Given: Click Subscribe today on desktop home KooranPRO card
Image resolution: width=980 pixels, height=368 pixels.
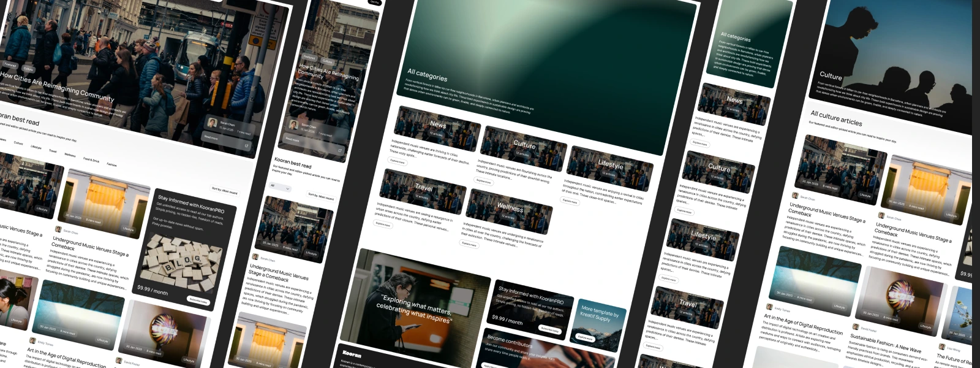Looking at the screenshot, I should (198, 301).
